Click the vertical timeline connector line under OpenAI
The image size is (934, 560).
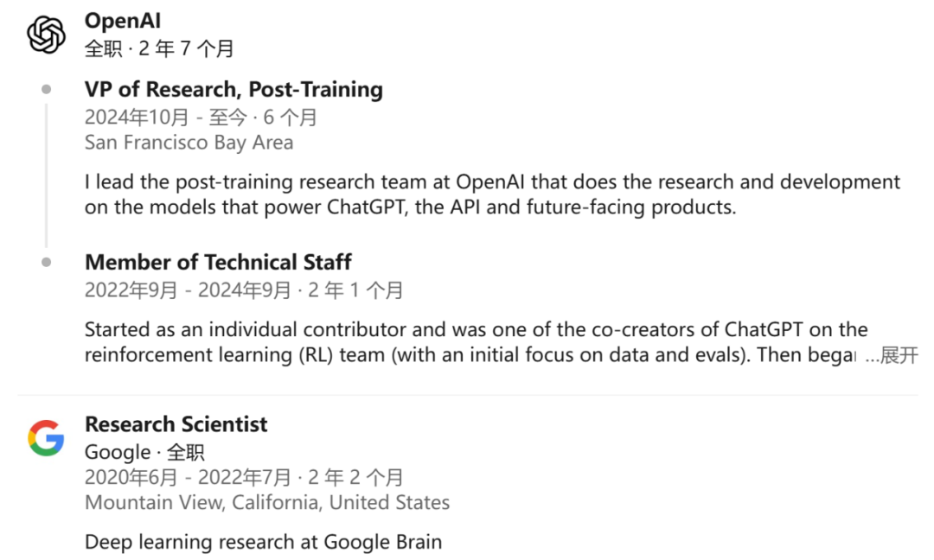[46, 173]
